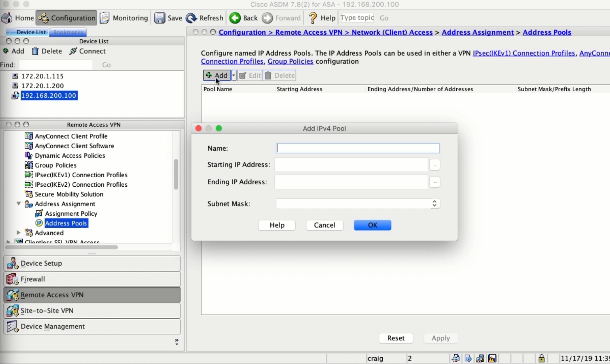Click the Connect plug icon

(73, 51)
